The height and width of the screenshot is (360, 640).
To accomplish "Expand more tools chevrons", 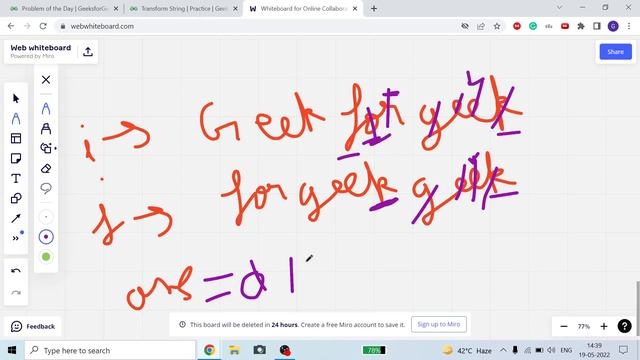I will pos(16,238).
